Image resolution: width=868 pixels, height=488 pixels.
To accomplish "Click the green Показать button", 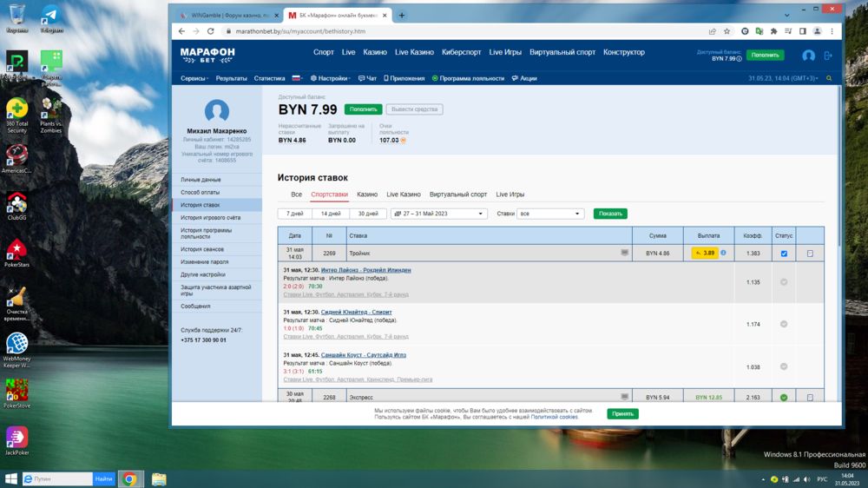I will pyautogui.click(x=610, y=214).
